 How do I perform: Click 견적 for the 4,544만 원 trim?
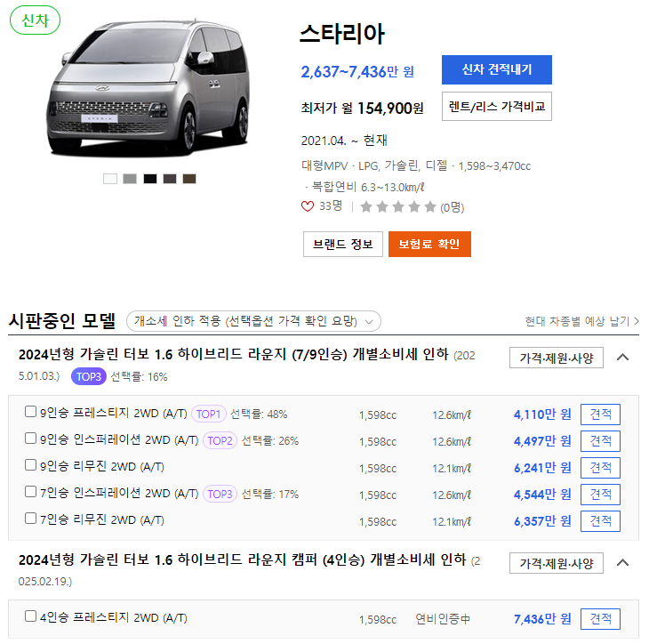click(600, 494)
